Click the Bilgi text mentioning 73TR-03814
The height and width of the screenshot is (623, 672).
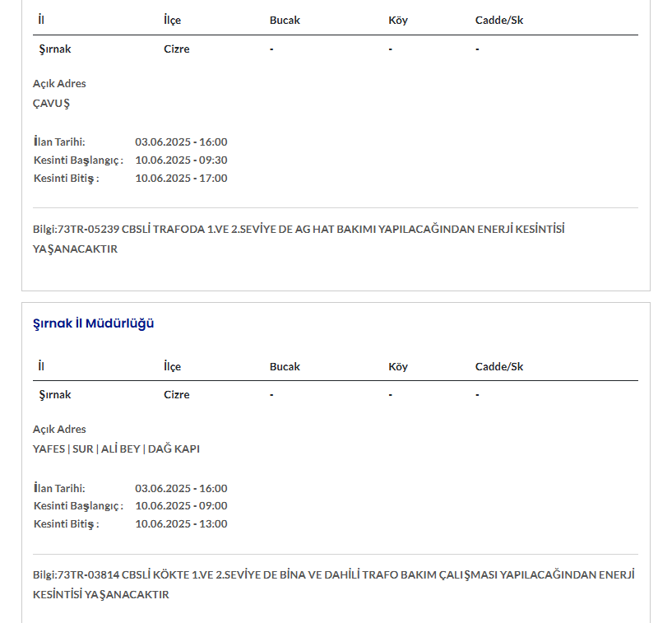(x=333, y=584)
